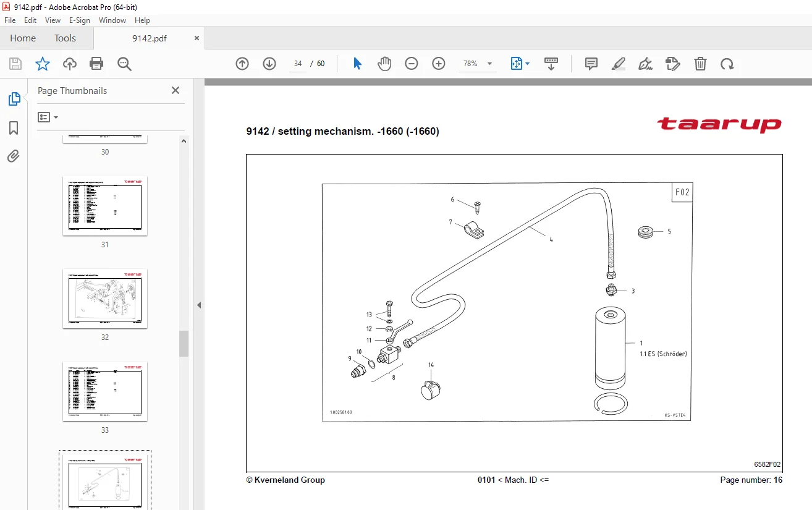Open thumbnails panel options dropdown
Viewport: 812px width, 510px height.
[x=48, y=117]
